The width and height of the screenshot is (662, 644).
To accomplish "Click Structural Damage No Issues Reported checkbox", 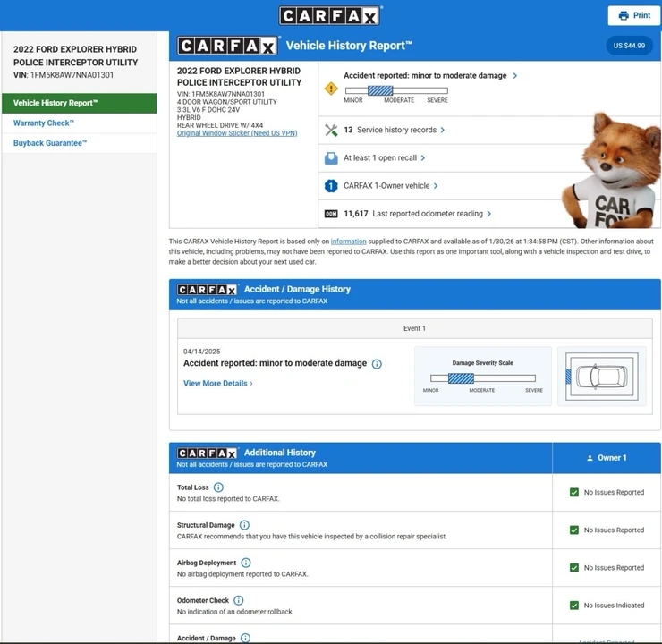I will (x=574, y=530).
